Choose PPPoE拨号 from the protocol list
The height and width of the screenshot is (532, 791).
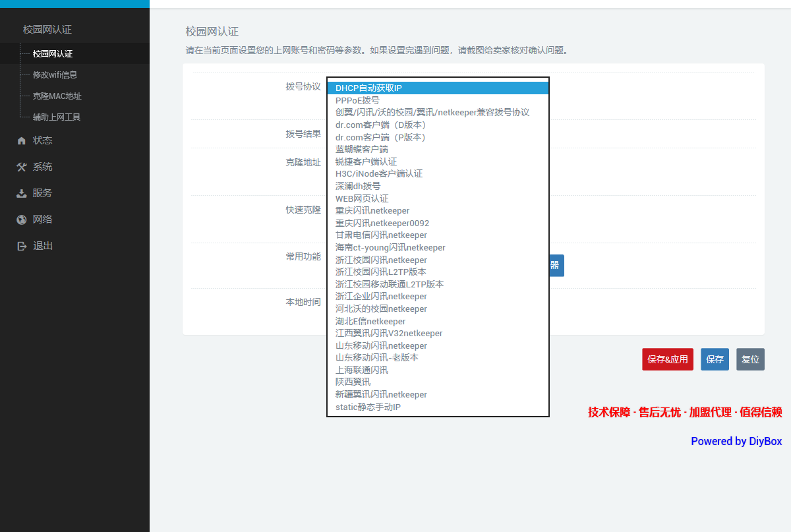(x=438, y=100)
